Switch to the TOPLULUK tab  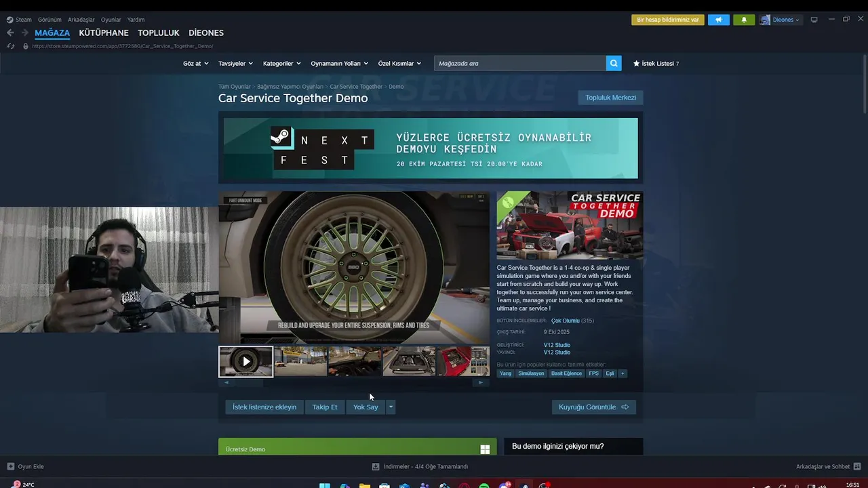[x=159, y=33]
